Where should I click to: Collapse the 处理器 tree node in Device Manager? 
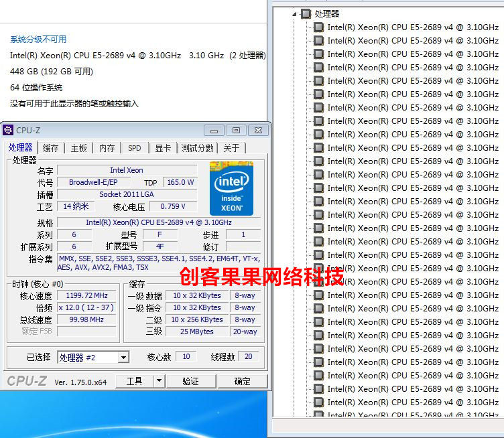pos(294,14)
